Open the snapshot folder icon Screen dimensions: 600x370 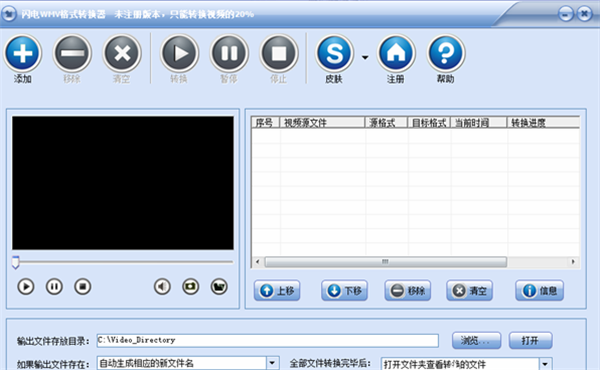219,287
